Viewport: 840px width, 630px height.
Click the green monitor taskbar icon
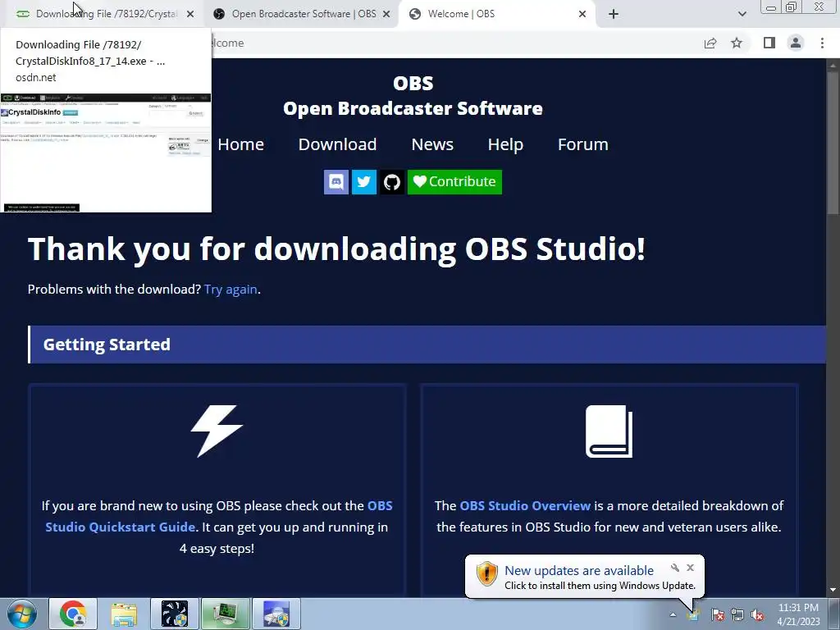click(226, 614)
